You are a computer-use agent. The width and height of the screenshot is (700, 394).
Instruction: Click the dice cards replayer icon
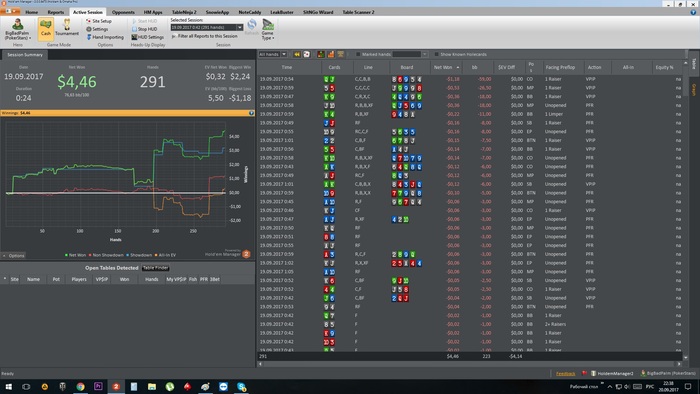(307, 54)
